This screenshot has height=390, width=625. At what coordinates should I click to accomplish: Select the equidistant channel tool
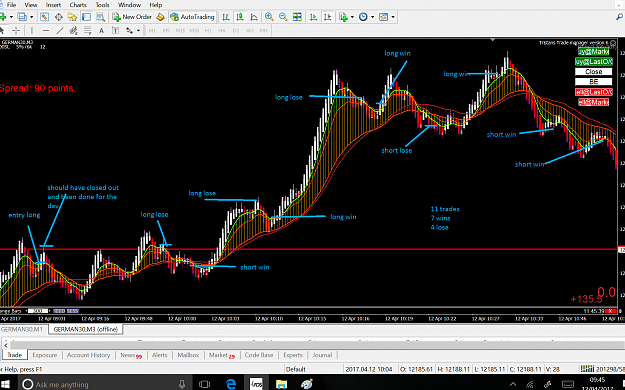tap(73, 30)
